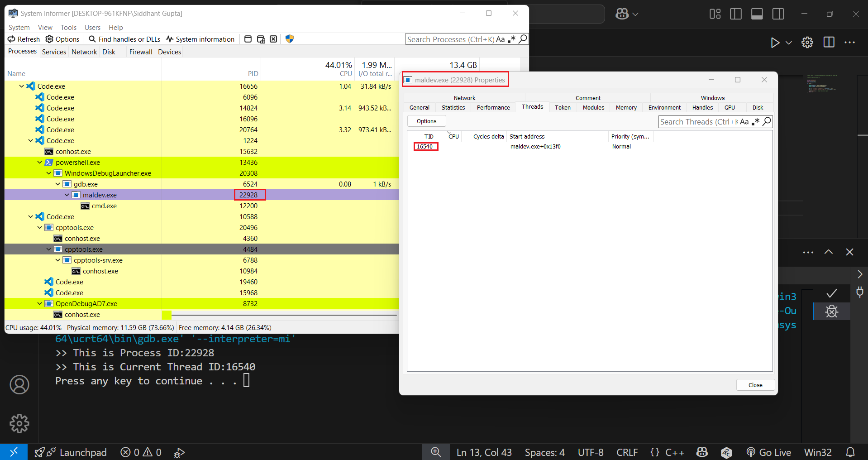
Task: Click the UAC shield toolbar icon
Action: pos(290,39)
